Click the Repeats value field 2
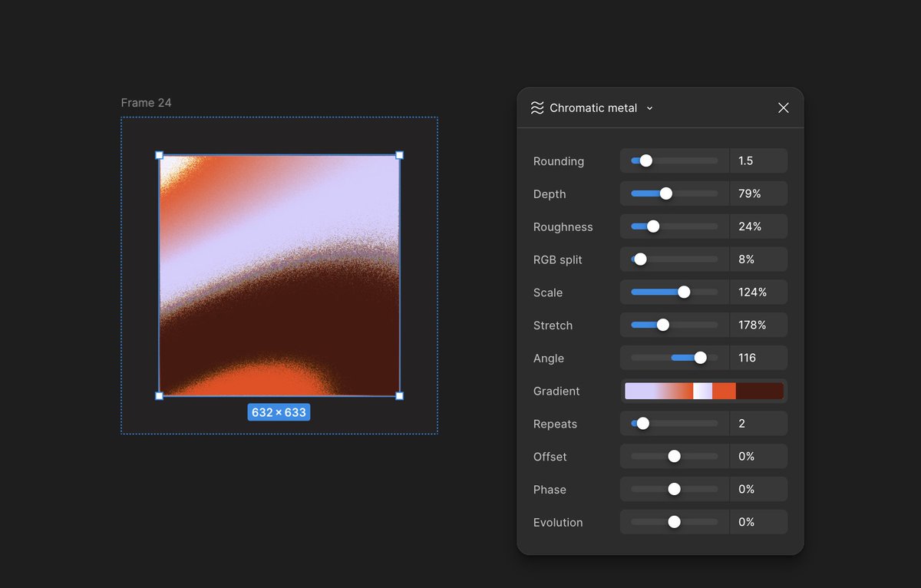This screenshot has width=921, height=588. [x=758, y=423]
